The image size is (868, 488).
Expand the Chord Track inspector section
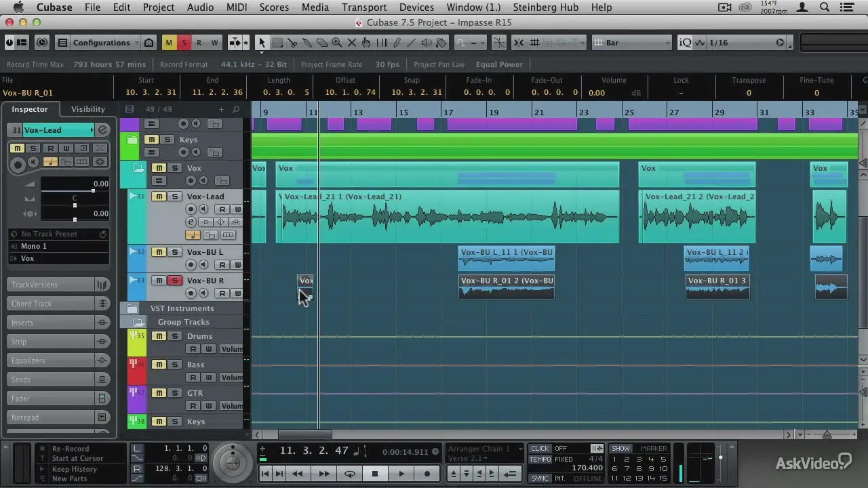point(51,304)
